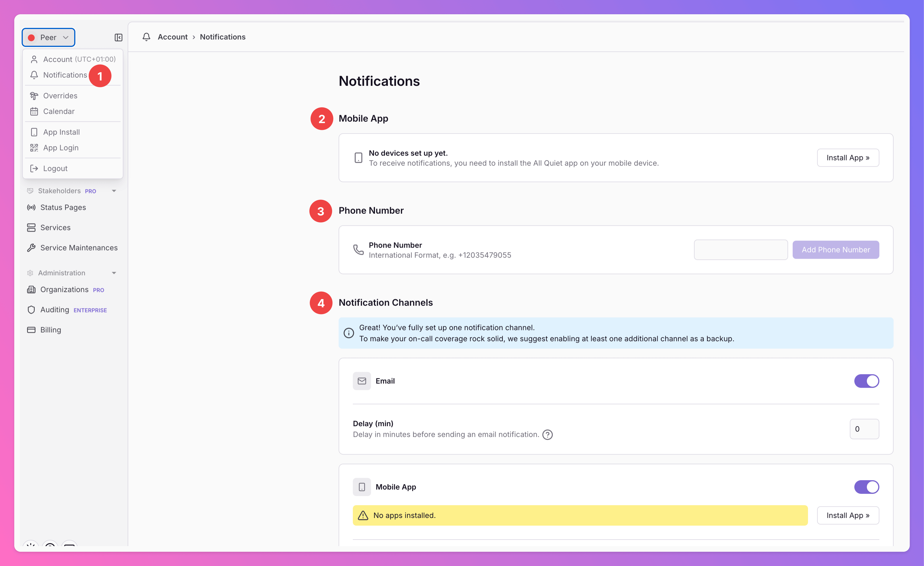Click the Organizations building icon

[32, 290]
